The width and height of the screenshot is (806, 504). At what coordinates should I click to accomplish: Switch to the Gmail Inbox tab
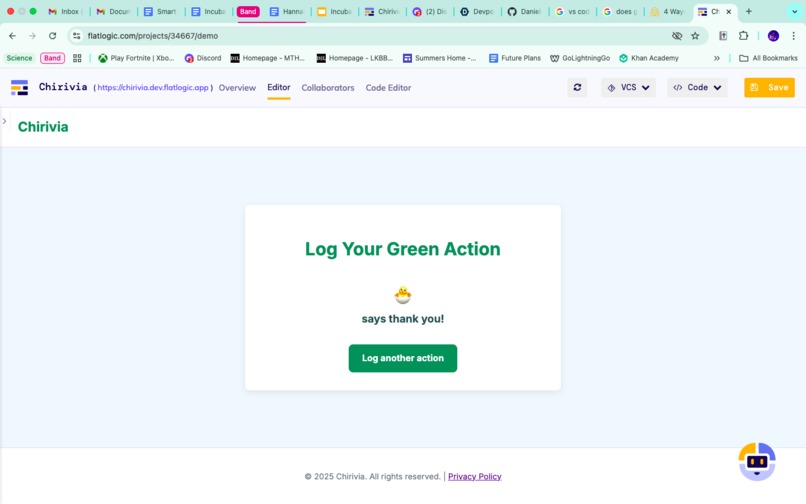tap(65, 11)
